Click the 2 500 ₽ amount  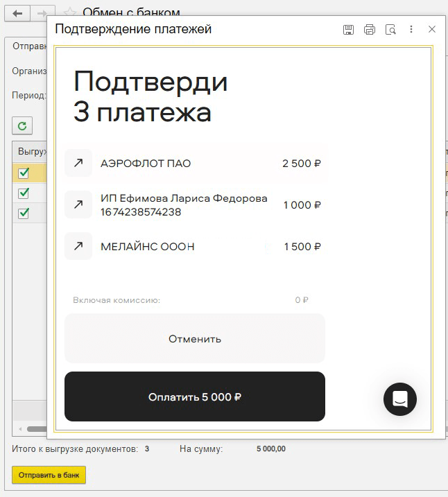[x=302, y=163]
